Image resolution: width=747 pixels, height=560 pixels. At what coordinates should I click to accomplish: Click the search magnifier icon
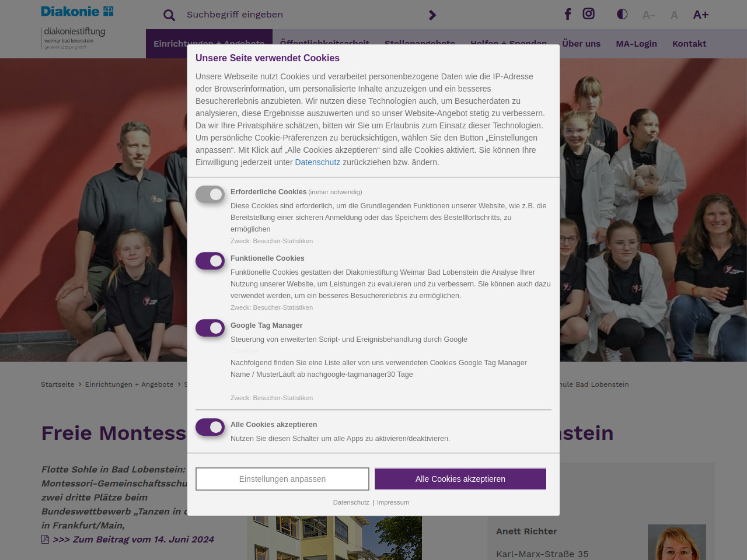[x=169, y=15]
